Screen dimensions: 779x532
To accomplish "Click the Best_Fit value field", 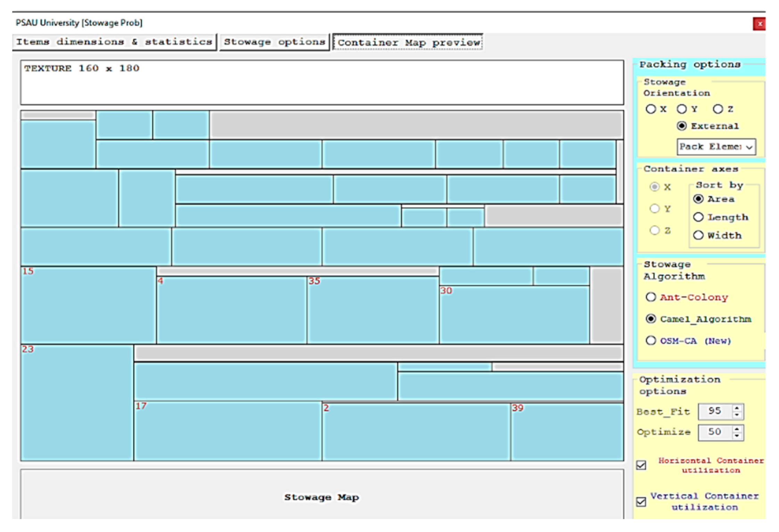I will [715, 412].
